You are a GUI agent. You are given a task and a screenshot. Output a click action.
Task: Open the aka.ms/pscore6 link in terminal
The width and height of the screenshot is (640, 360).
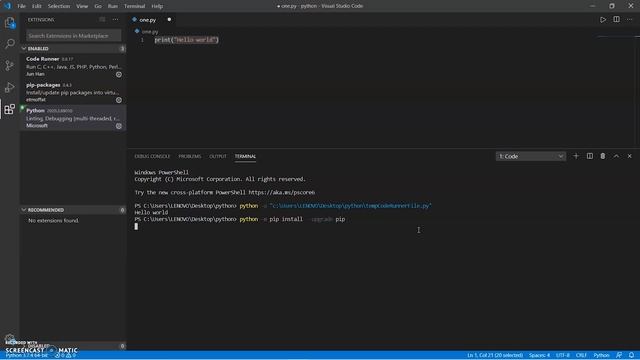(x=282, y=192)
